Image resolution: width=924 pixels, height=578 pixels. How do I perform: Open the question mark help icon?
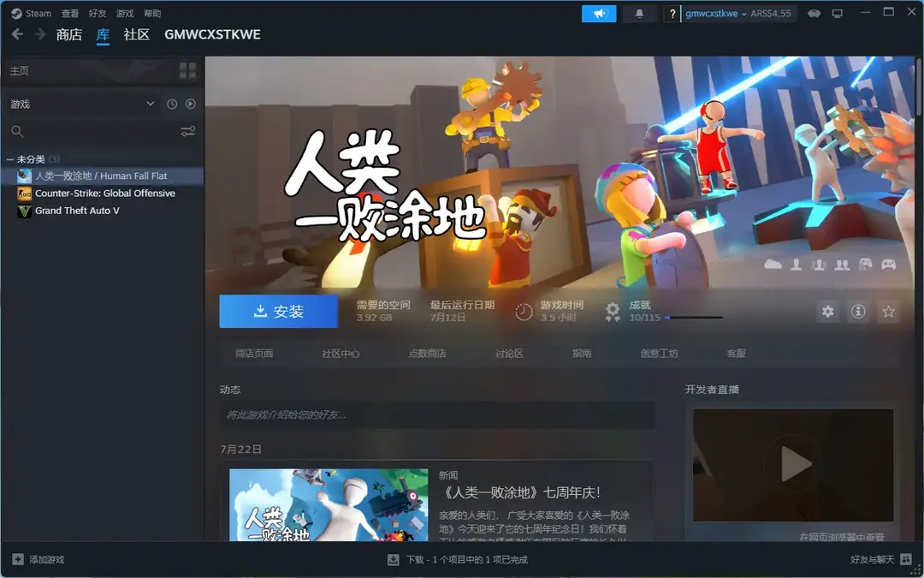[672, 14]
